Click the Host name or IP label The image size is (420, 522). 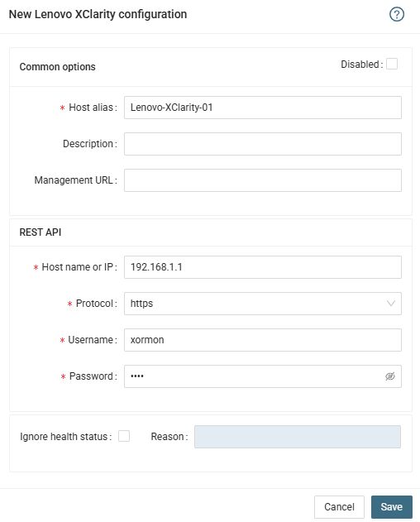click(x=79, y=267)
